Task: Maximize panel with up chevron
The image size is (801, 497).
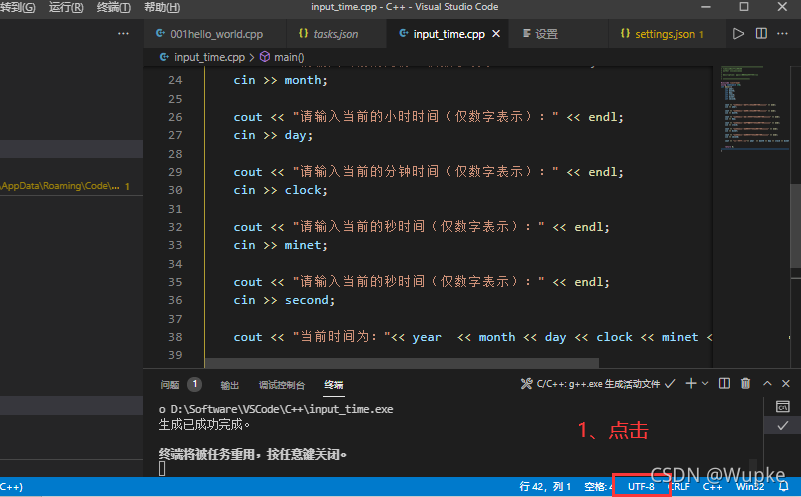Action: click(x=767, y=384)
